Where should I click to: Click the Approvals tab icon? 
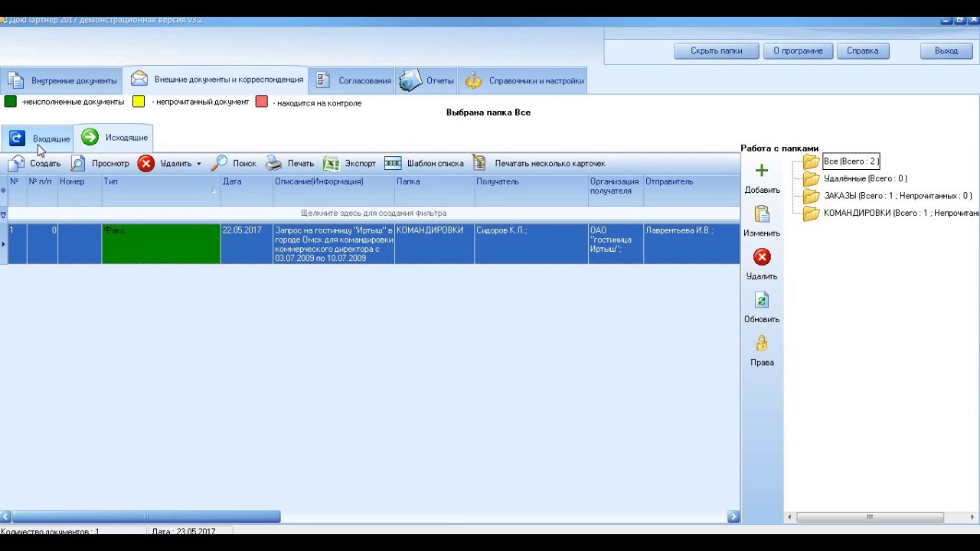click(323, 80)
